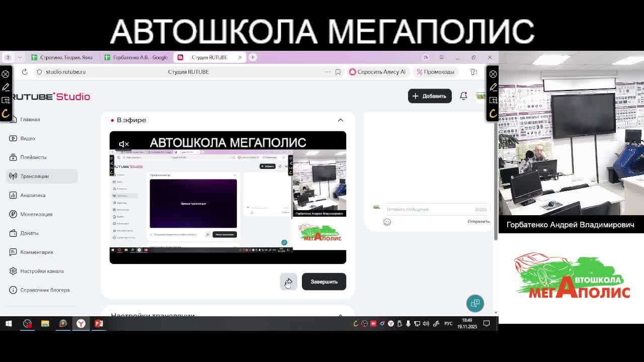Open Промокоды in the browser toolbar
The height and width of the screenshot is (362, 644).
click(436, 72)
